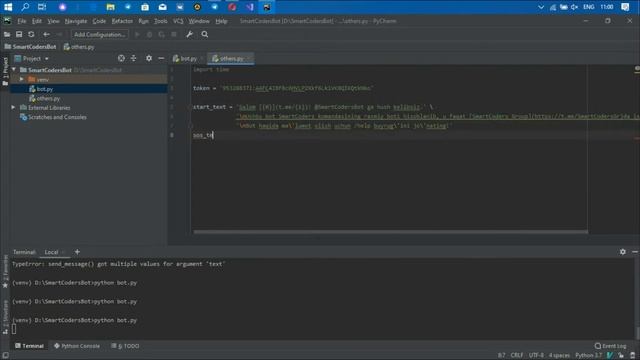640x360 pixels.
Task: Open Settings via wrench icon
Action: [x=189, y=34]
